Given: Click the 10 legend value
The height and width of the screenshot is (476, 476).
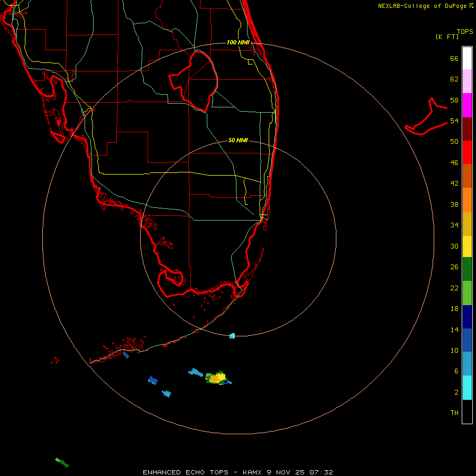Looking at the screenshot, I should (454, 351).
